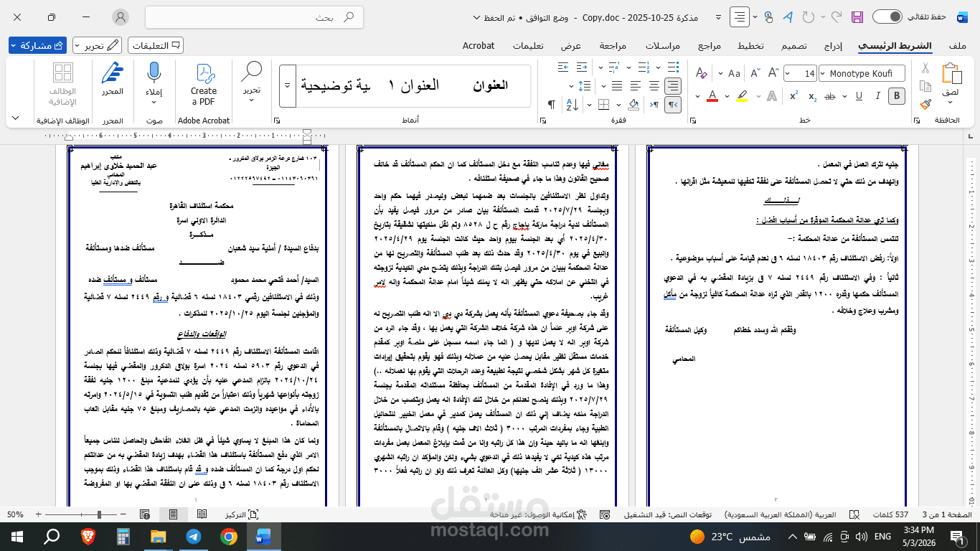Click the Paste clipboard icon
Viewport: 980px width, 551px height.
tap(951, 75)
